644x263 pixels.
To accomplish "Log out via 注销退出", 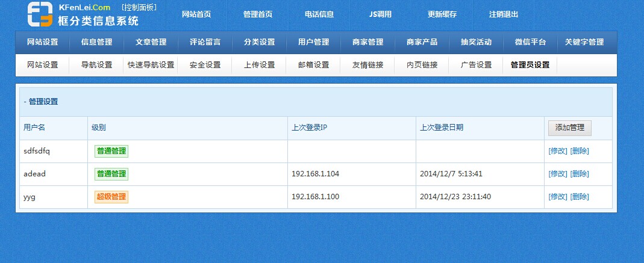I will point(504,14).
